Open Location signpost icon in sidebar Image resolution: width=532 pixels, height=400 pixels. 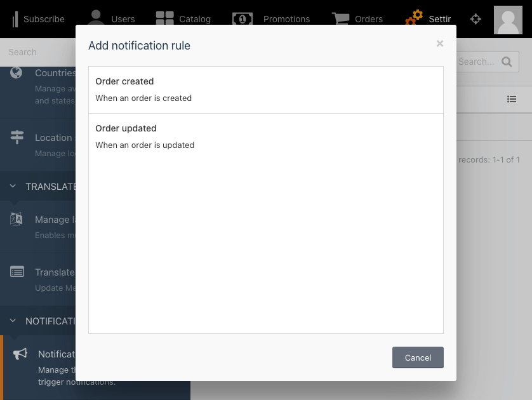pyautogui.click(x=17, y=137)
